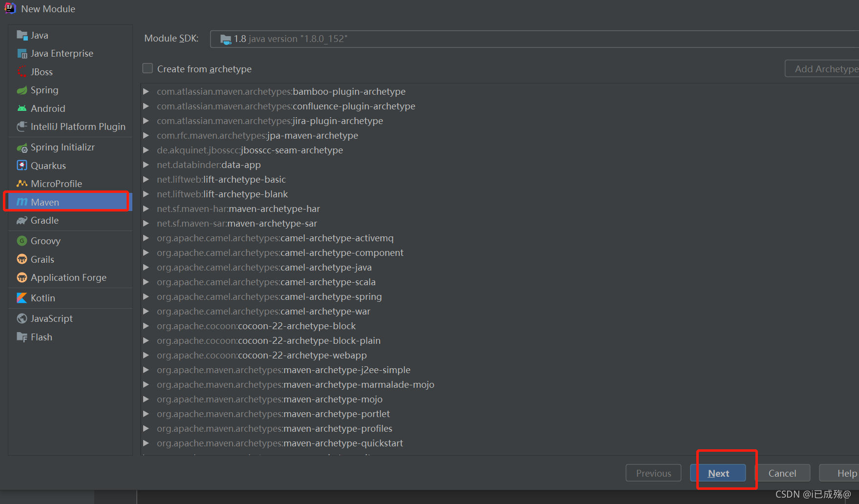The image size is (859, 504).
Task: Expand the lift-archetype-blank node
Action: coord(146,194)
